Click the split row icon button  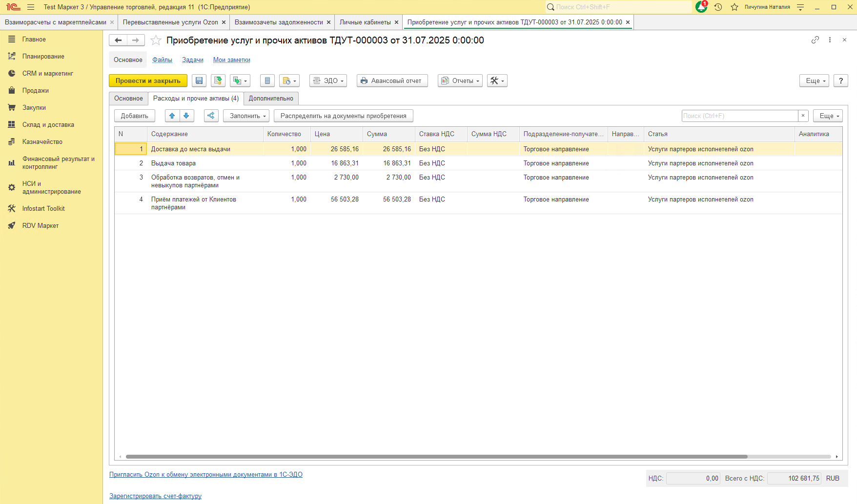[x=211, y=116]
